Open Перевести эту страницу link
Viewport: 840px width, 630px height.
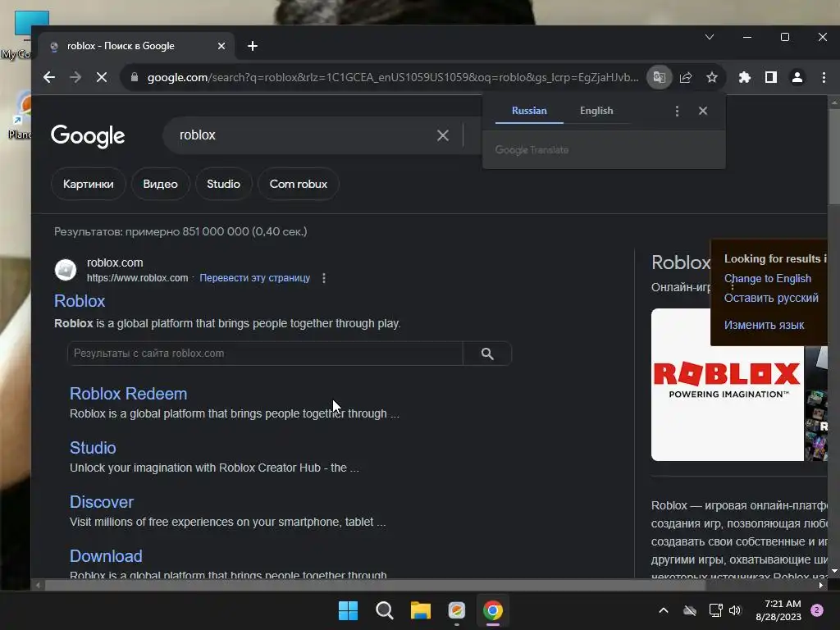pyautogui.click(x=254, y=277)
